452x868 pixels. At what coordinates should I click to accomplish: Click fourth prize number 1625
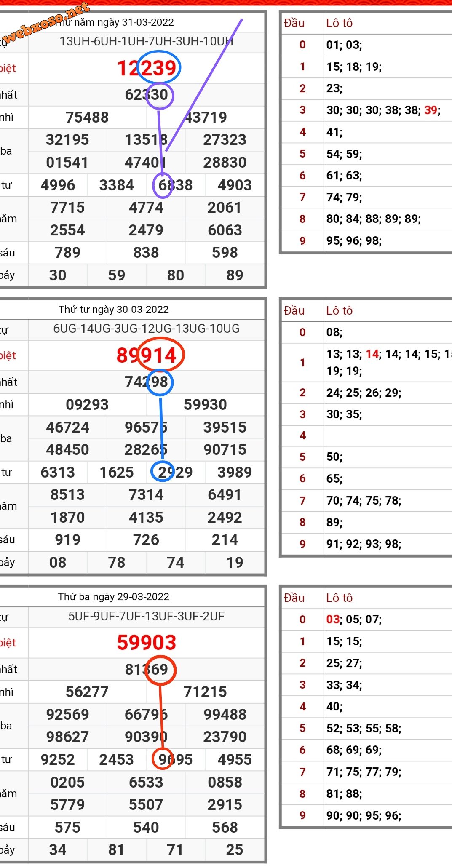(117, 472)
